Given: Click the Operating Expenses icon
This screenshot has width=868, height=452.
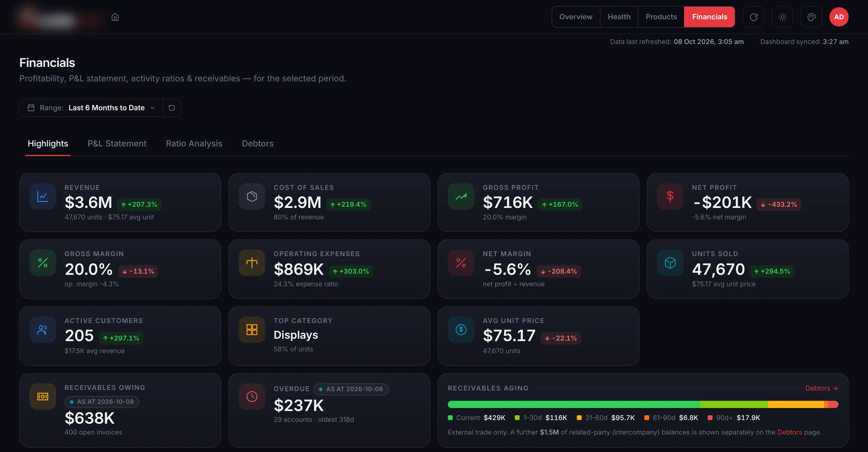Looking at the screenshot, I should point(252,263).
